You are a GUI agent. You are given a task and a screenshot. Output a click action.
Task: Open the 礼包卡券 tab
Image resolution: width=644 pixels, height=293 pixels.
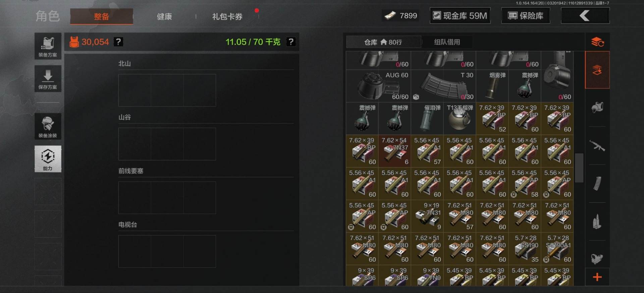tap(227, 16)
